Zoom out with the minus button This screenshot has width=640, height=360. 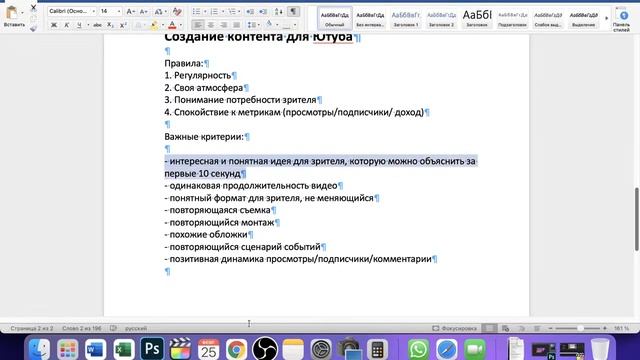click(x=550, y=328)
